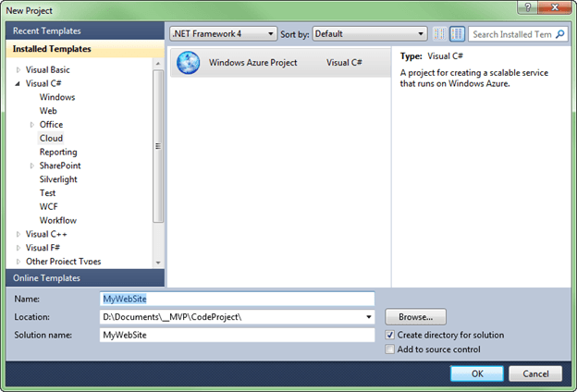Confirm with the OK button
The height and width of the screenshot is (392, 577).
476,374
